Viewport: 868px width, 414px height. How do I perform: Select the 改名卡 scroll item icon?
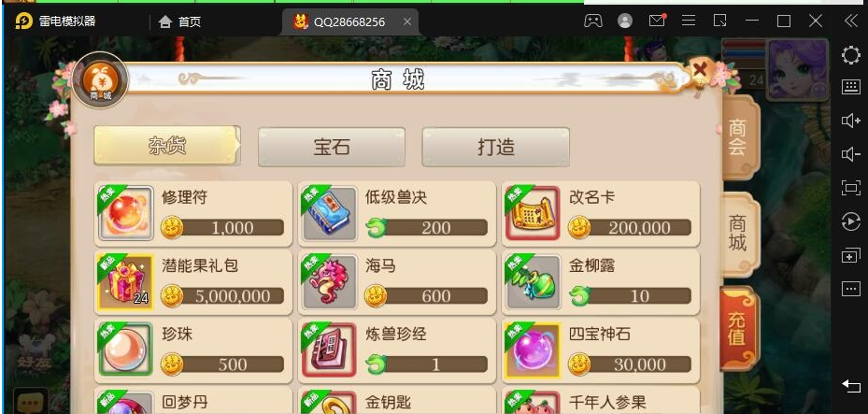tap(534, 213)
